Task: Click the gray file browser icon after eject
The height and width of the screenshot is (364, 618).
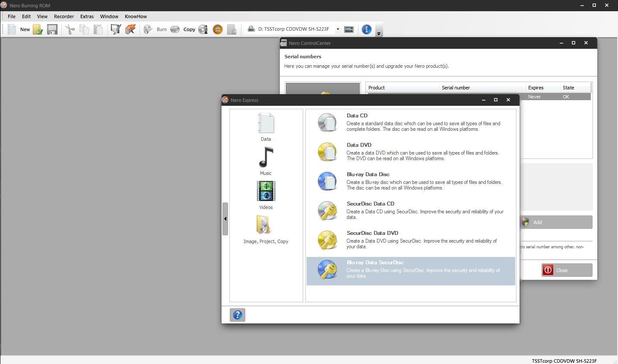Action: [232, 29]
